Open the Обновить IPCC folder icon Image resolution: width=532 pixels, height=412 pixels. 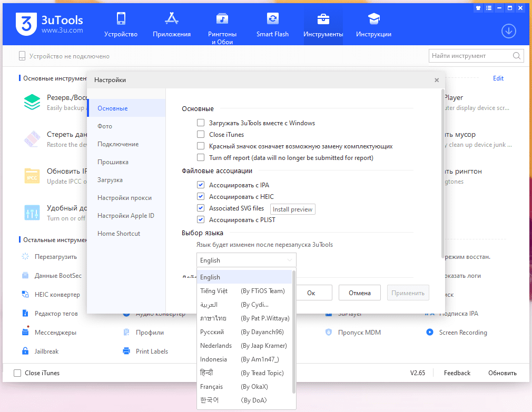coord(32,176)
